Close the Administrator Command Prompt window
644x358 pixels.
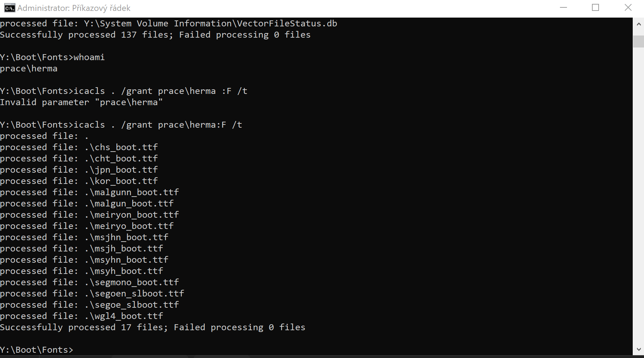(628, 8)
